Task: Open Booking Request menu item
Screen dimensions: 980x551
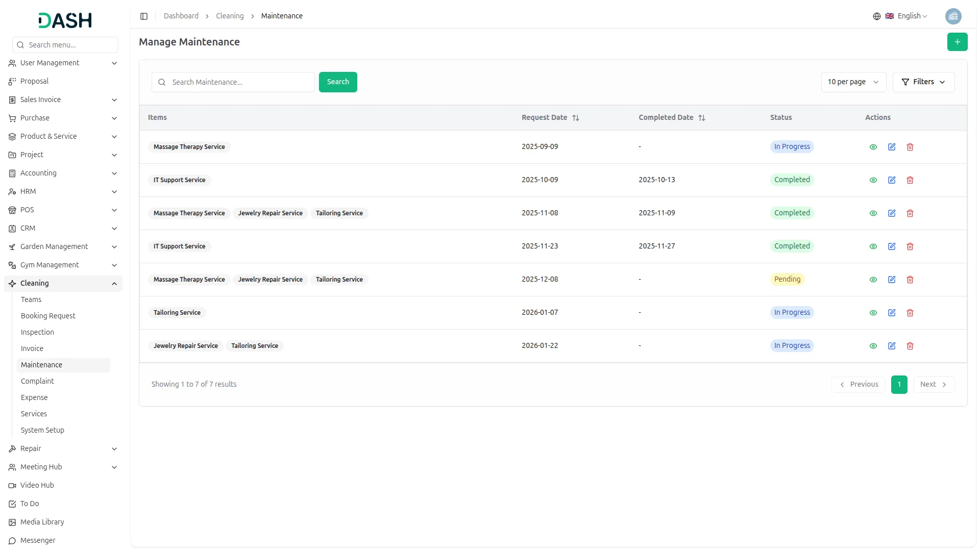Action: point(48,316)
